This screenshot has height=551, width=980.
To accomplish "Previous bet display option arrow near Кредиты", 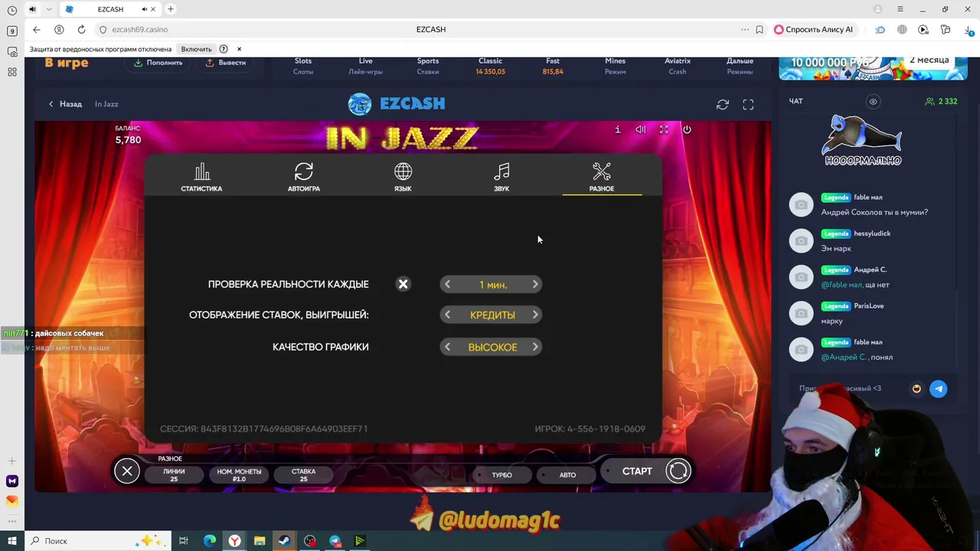I will pyautogui.click(x=448, y=315).
